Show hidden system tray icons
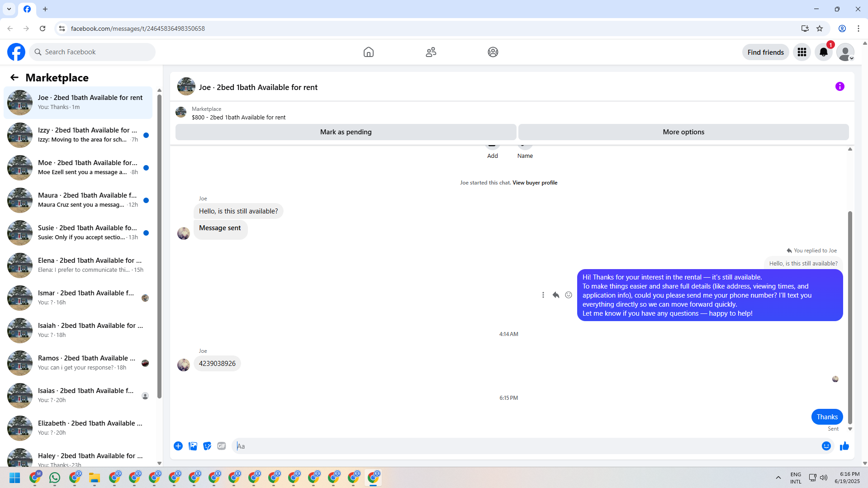The image size is (868, 488). pyautogui.click(x=778, y=478)
